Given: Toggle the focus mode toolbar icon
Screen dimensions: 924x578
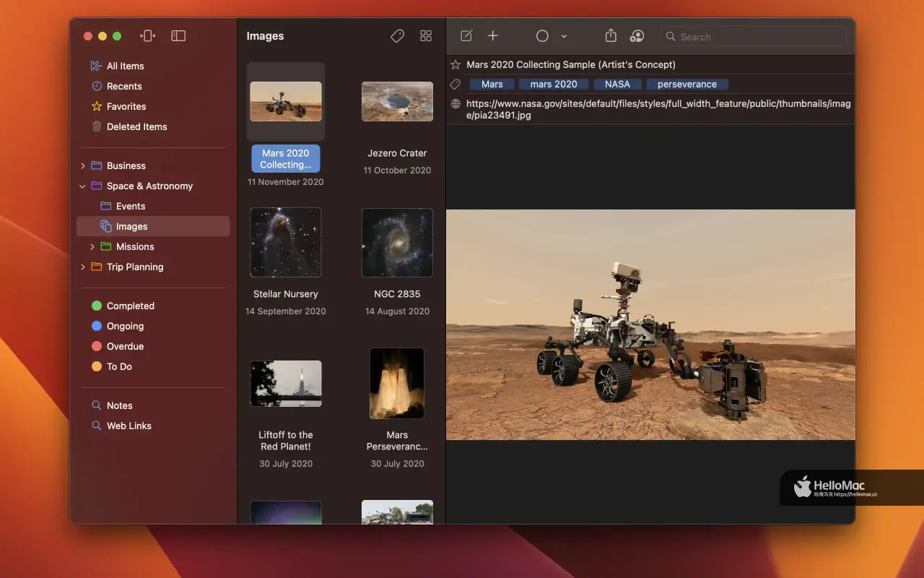Looking at the screenshot, I should pos(148,36).
